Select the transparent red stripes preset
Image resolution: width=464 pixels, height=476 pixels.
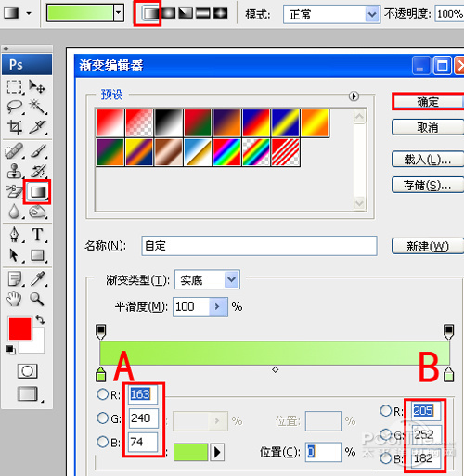point(286,152)
